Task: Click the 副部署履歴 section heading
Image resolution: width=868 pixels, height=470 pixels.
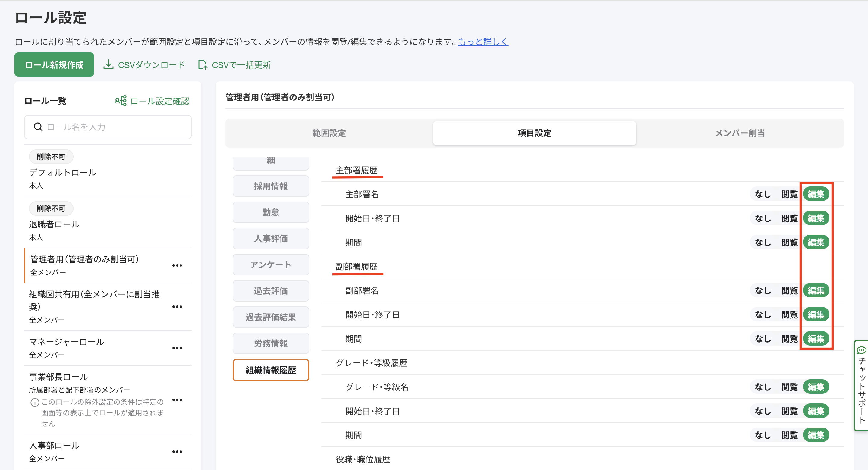Action: 357,267
